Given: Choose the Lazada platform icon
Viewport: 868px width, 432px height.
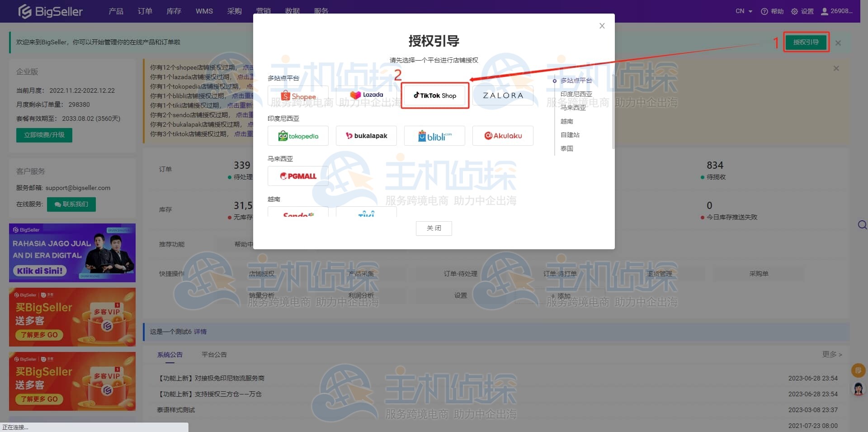Looking at the screenshot, I should pyautogui.click(x=366, y=95).
